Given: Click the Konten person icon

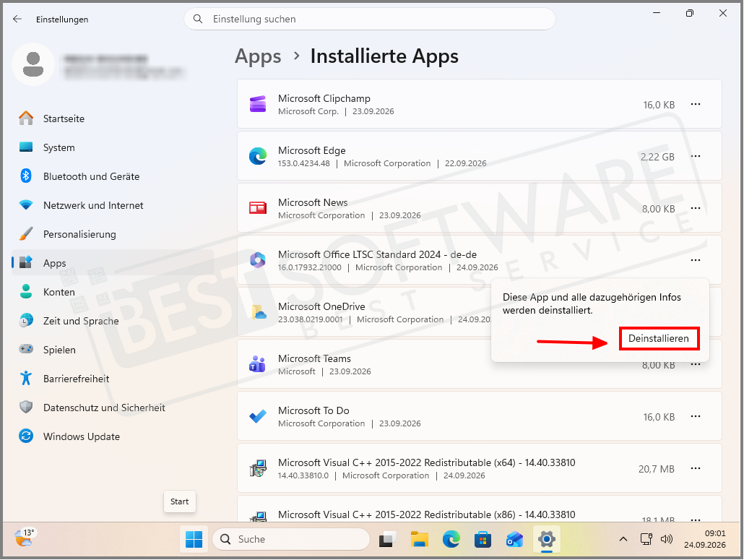Looking at the screenshot, I should pos(26,291).
